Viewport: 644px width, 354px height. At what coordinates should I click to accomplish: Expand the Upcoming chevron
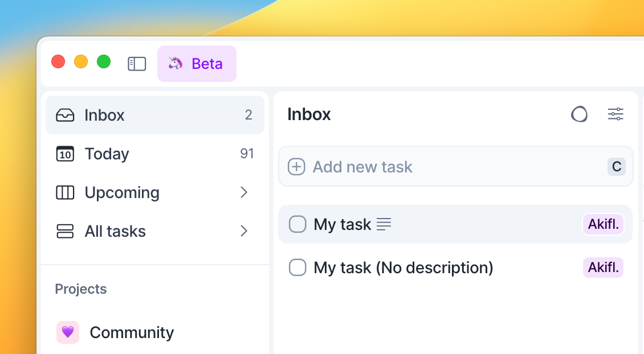click(244, 192)
